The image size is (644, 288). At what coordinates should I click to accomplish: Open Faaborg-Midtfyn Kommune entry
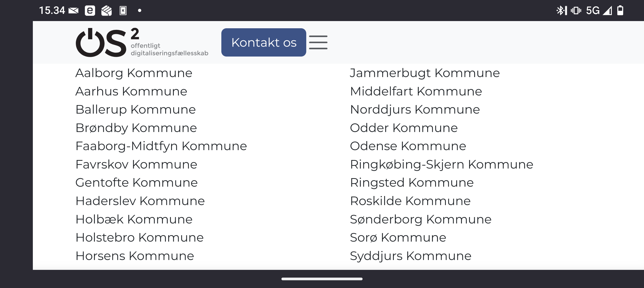pyautogui.click(x=161, y=146)
